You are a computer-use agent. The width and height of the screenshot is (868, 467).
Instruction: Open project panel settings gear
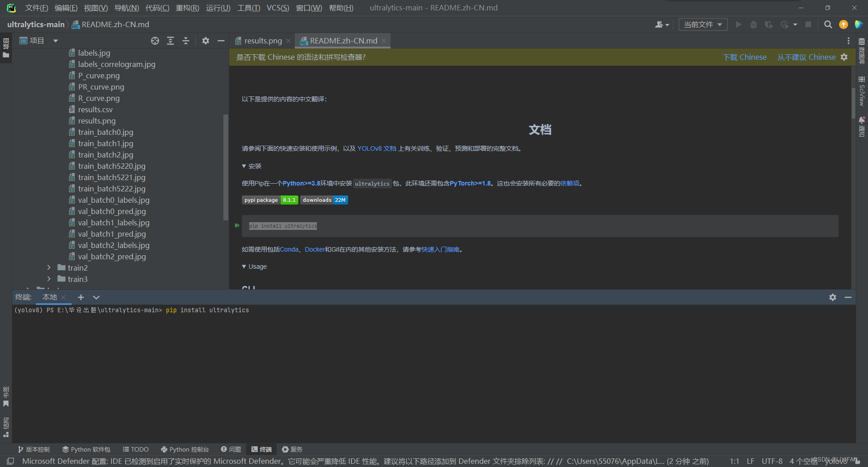tap(206, 41)
